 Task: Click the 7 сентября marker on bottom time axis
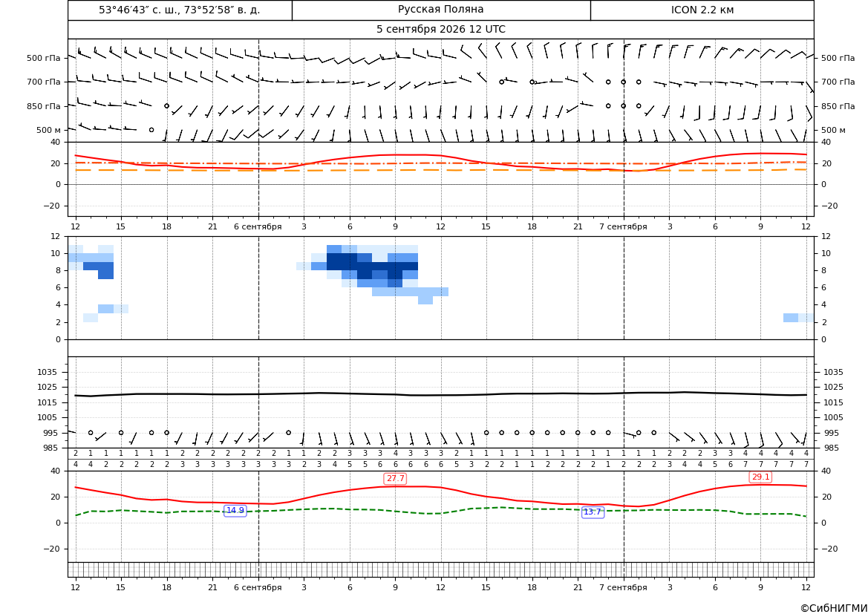point(623,587)
